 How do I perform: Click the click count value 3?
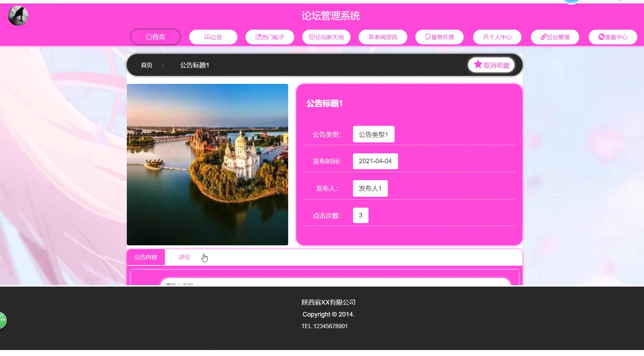pyautogui.click(x=361, y=215)
